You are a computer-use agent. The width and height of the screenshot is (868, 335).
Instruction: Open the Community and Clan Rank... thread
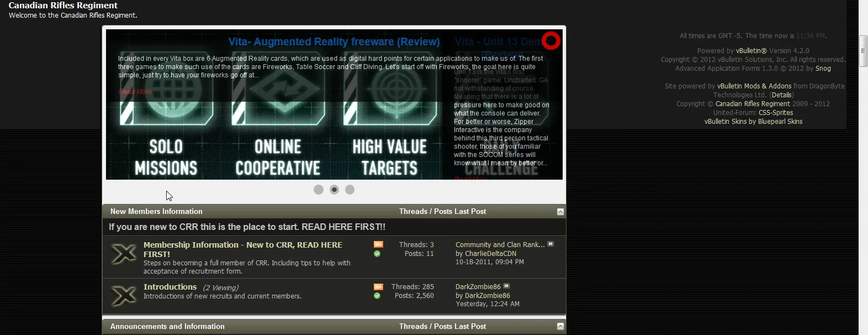click(x=500, y=245)
